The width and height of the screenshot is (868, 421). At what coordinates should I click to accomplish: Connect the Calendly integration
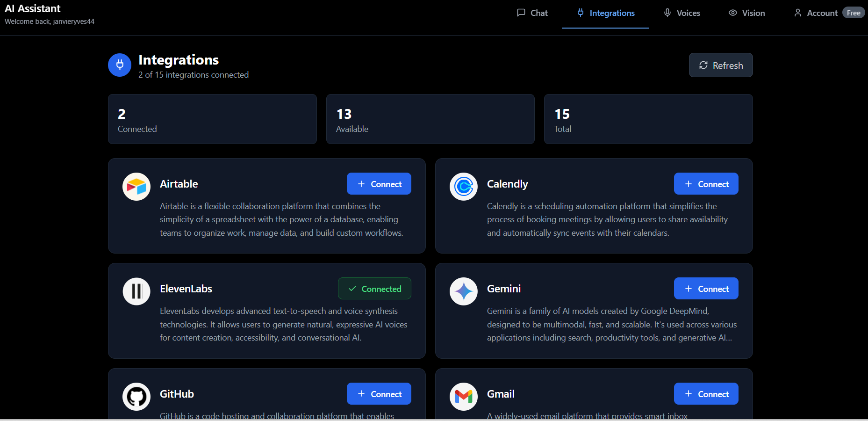[706, 184]
